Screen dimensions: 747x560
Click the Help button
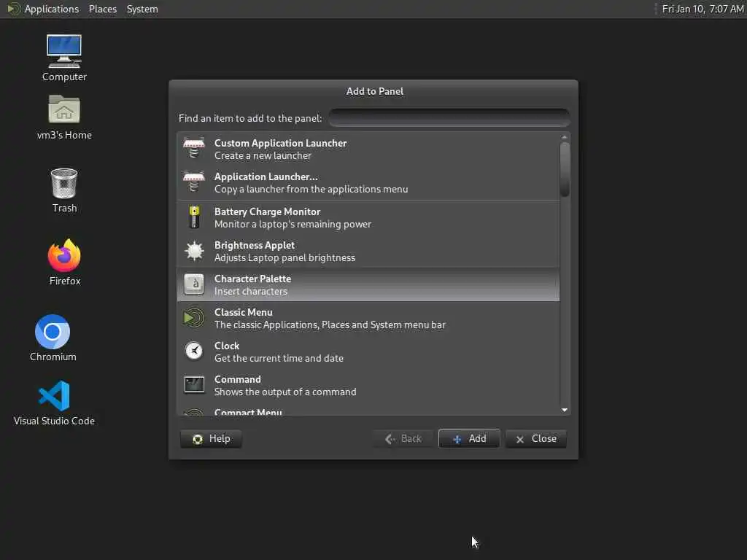click(x=211, y=438)
